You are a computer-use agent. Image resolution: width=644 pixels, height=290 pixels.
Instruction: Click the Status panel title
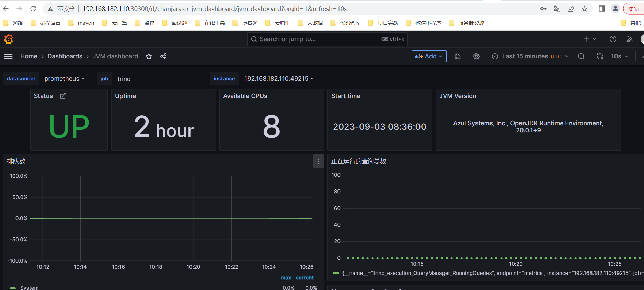[x=43, y=96]
